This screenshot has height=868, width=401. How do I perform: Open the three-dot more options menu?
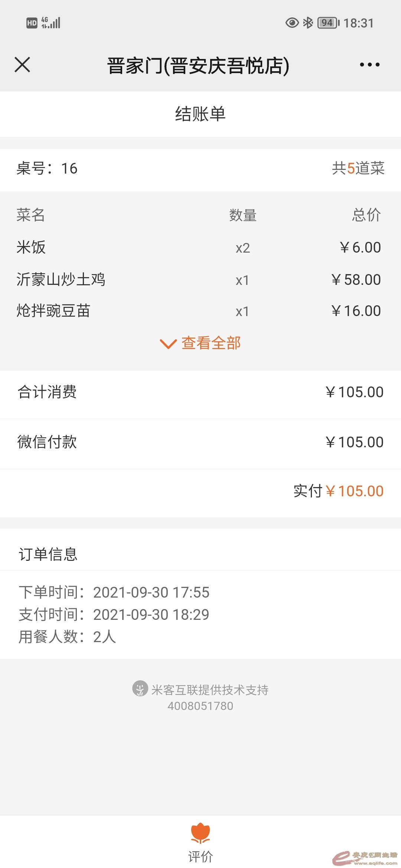(x=369, y=65)
